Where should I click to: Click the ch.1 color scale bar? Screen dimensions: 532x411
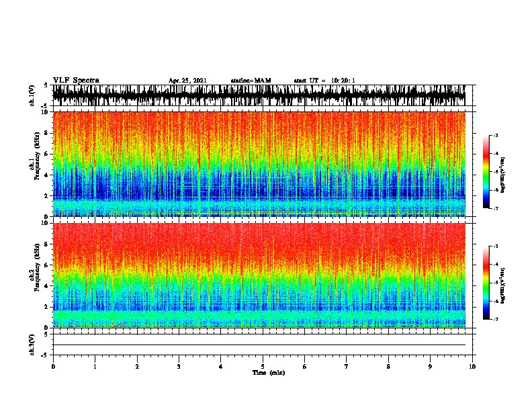pyautogui.click(x=486, y=172)
